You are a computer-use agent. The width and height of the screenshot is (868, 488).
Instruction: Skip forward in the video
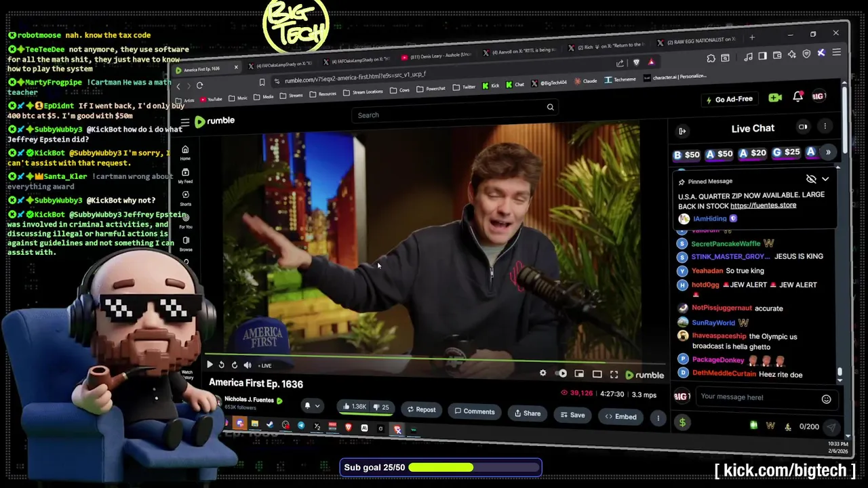point(234,365)
